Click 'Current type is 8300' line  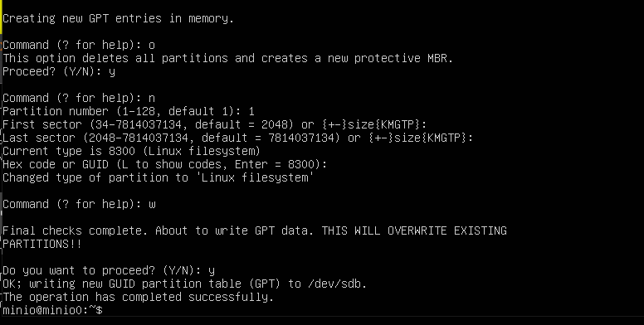131,151
